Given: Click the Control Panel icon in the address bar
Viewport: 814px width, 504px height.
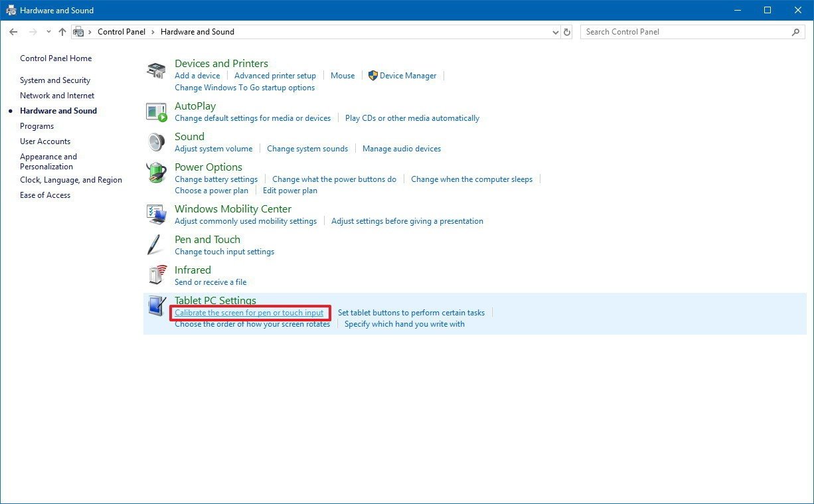Looking at the screenshot, I should click(x=78, y=32).
